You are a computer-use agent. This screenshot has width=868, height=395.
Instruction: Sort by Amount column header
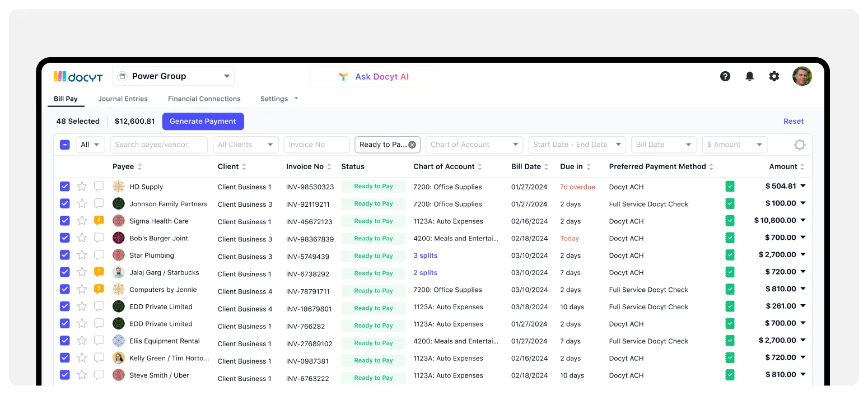point(787,166)
